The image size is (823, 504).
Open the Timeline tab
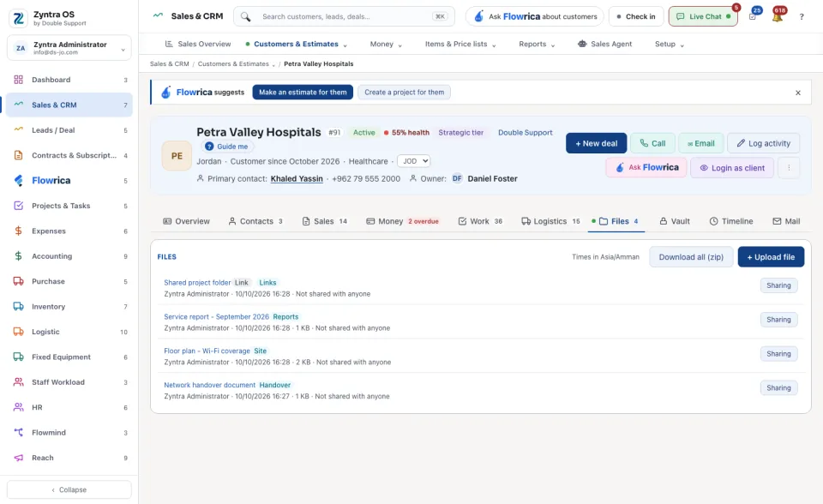pyautogui.click(x=731, y=221)
